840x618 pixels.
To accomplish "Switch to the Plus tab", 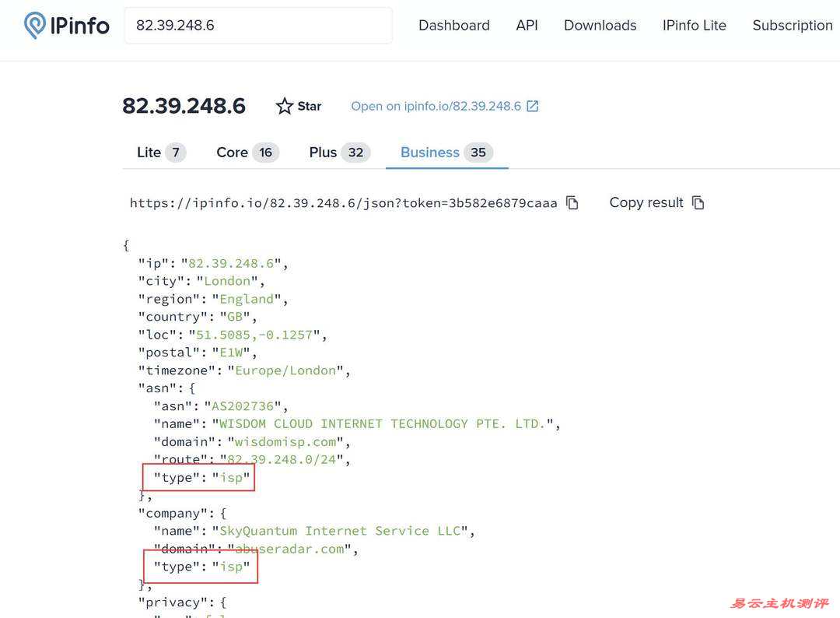I will pos(338,153).
